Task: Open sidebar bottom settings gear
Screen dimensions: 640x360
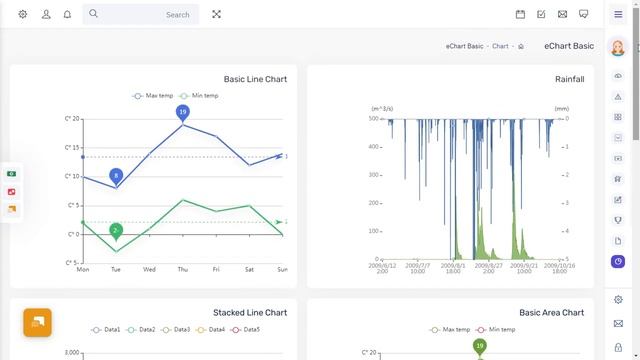Action: pyautogui.click(x=618, y=300)
